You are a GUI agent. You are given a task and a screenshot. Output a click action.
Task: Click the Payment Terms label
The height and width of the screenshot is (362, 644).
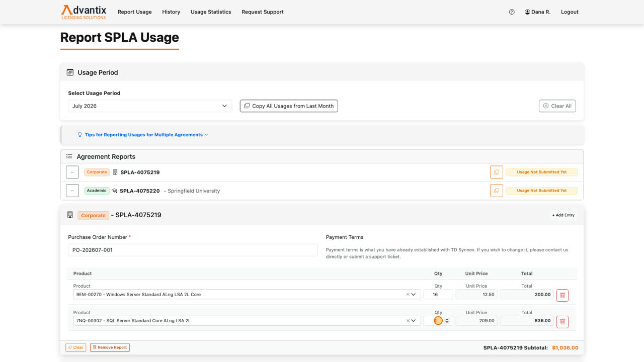tap(345, 237)
